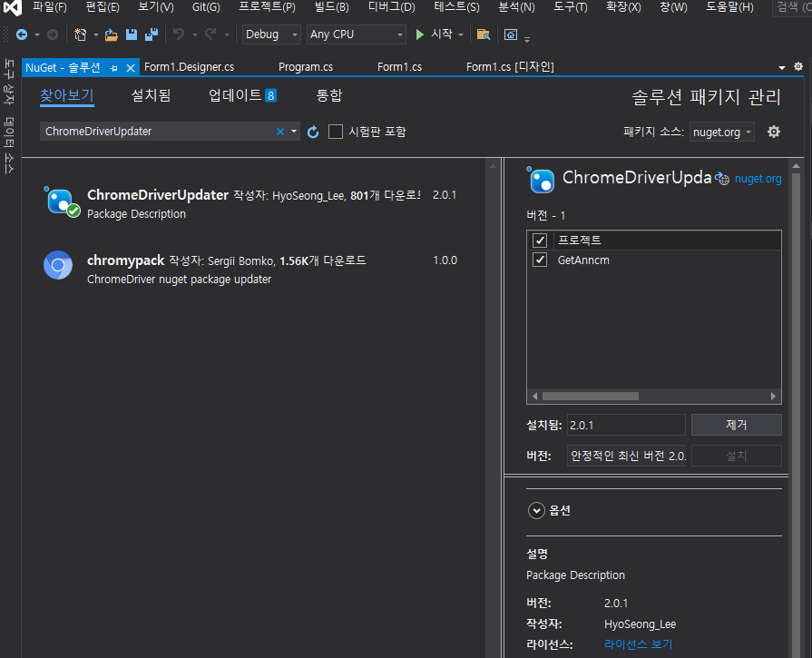Switch to the 통합 consolidate tab
Image resolution: width=812 pixels, height=658 pixels.
pos(329,95)
